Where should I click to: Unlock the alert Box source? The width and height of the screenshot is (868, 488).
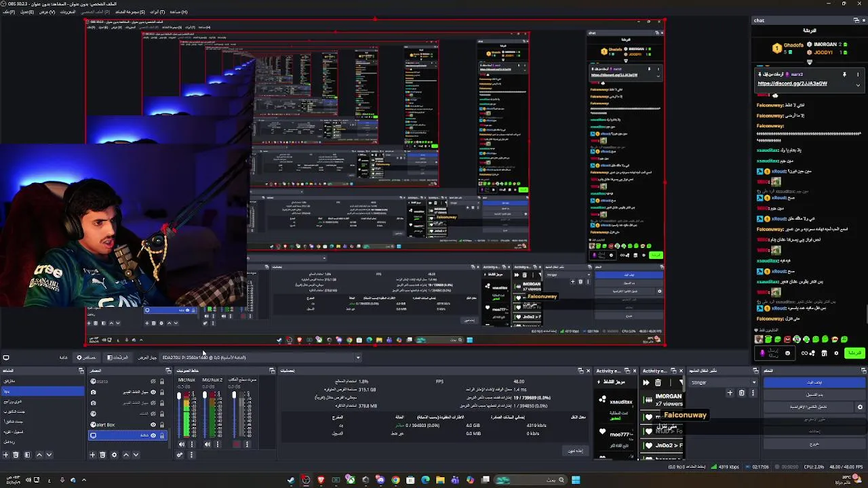[162, 425]
